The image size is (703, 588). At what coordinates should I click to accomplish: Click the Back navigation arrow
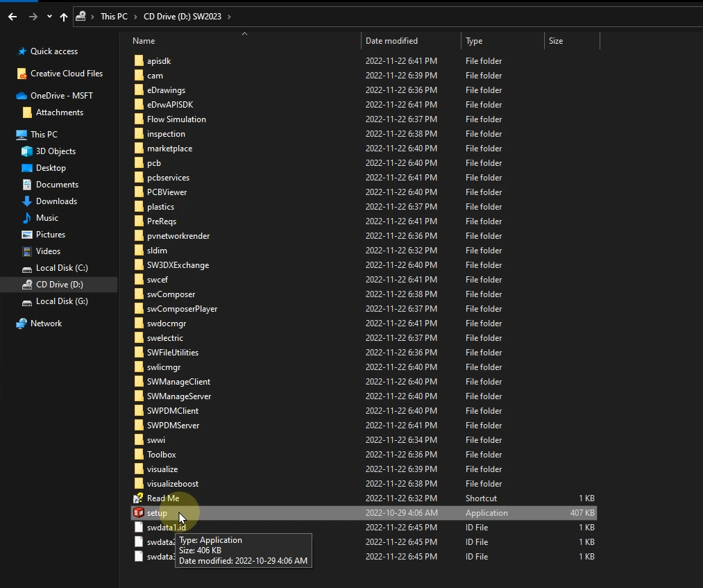tap(12, 16)
